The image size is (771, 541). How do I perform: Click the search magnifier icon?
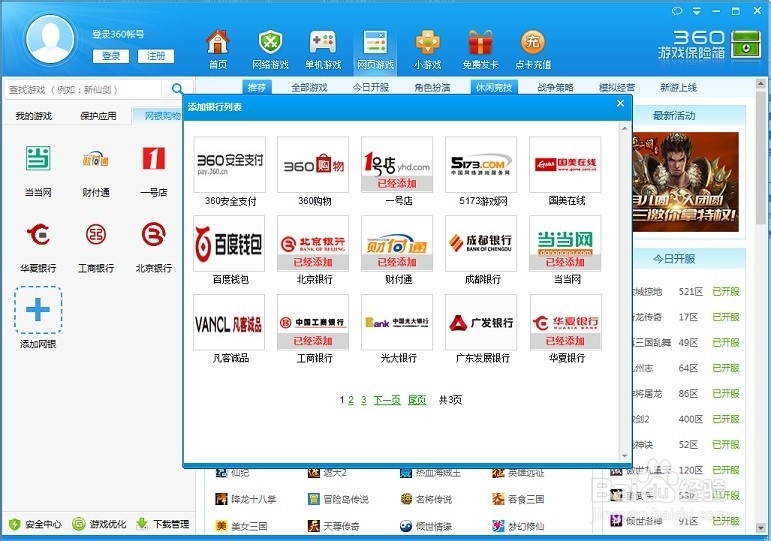tap(177, 89)
